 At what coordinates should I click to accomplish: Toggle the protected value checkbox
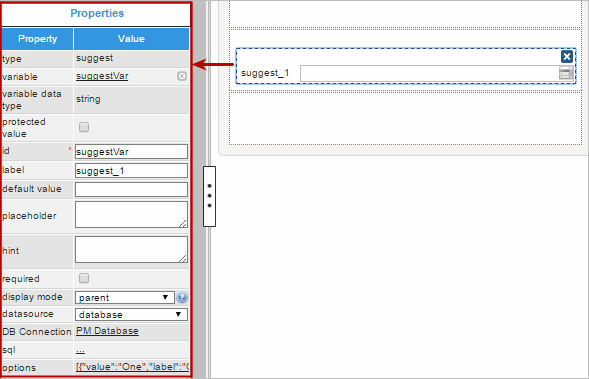(x=84, y=127)
